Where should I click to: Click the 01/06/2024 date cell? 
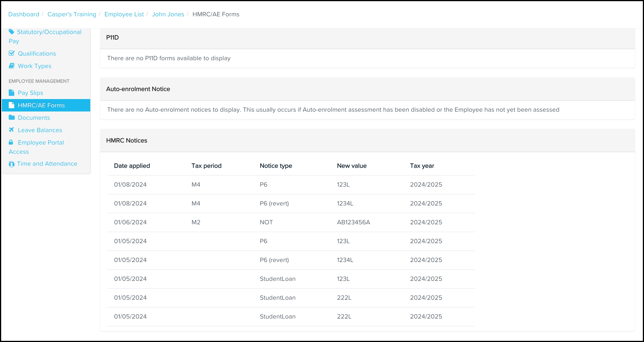click(130, 222)
